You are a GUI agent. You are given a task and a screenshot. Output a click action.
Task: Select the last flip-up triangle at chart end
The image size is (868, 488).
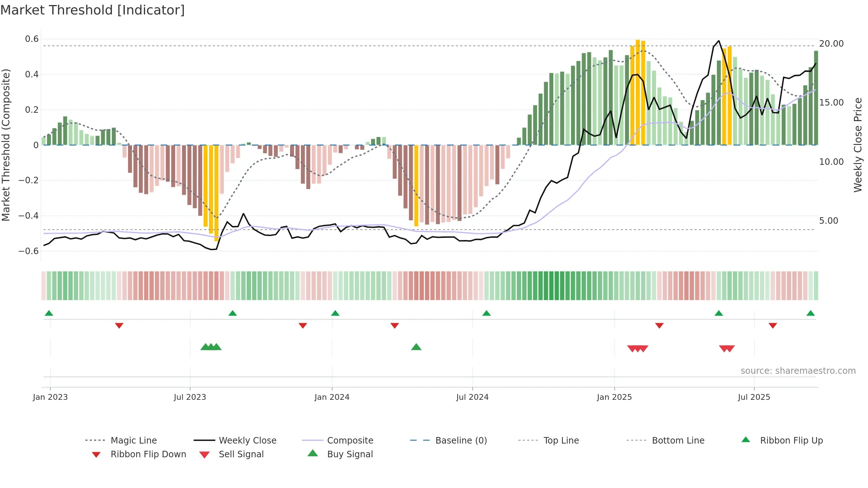[810, 313]
